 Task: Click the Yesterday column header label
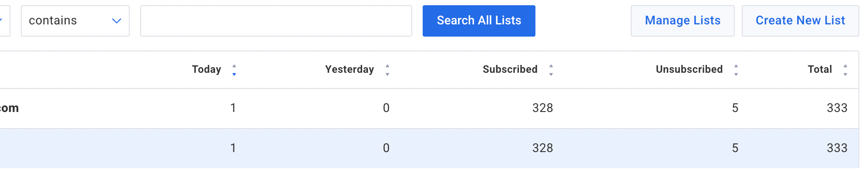pyautogui.click(x=350, y=70)
